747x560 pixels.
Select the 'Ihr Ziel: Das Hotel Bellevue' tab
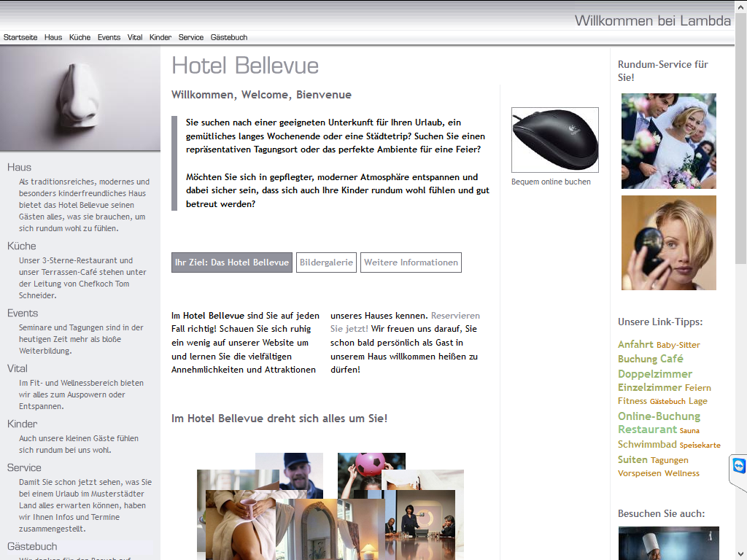point(232,262)
